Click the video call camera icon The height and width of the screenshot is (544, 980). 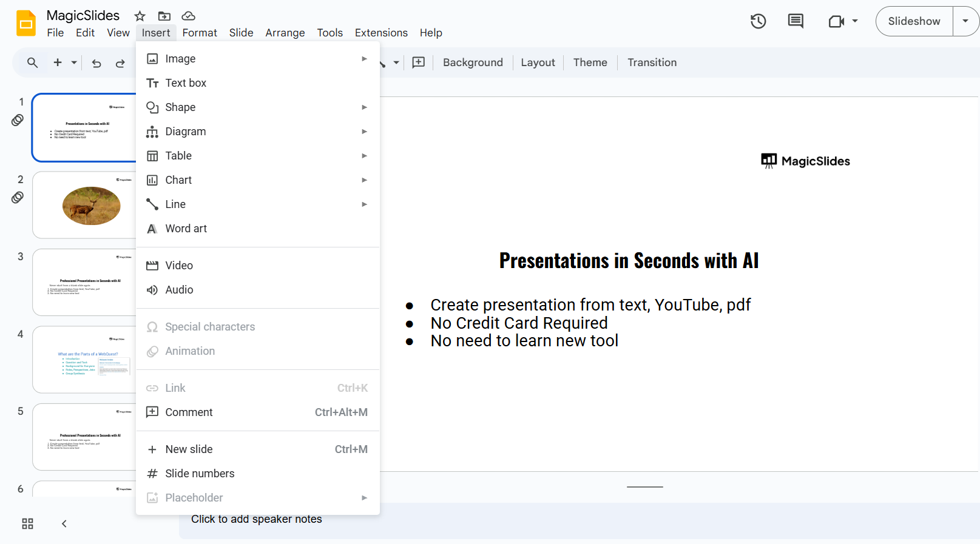(x=836, y=21)
